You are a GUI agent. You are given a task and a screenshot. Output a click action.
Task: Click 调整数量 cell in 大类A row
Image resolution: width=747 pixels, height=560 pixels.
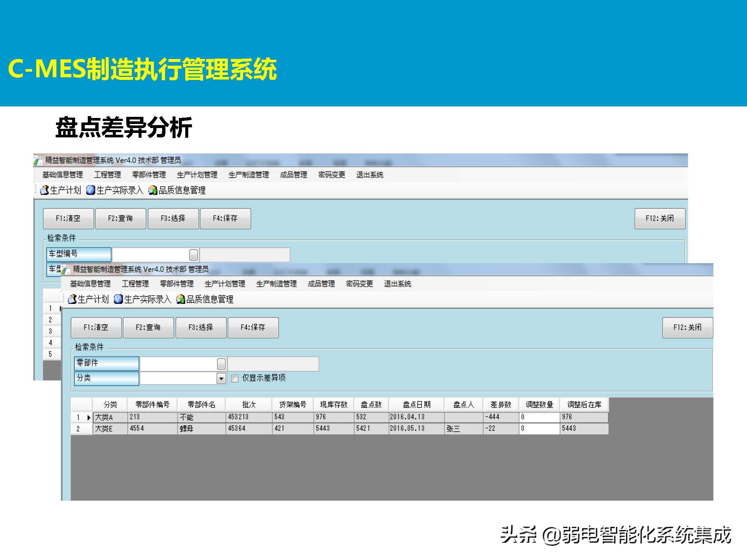(539, 417)
